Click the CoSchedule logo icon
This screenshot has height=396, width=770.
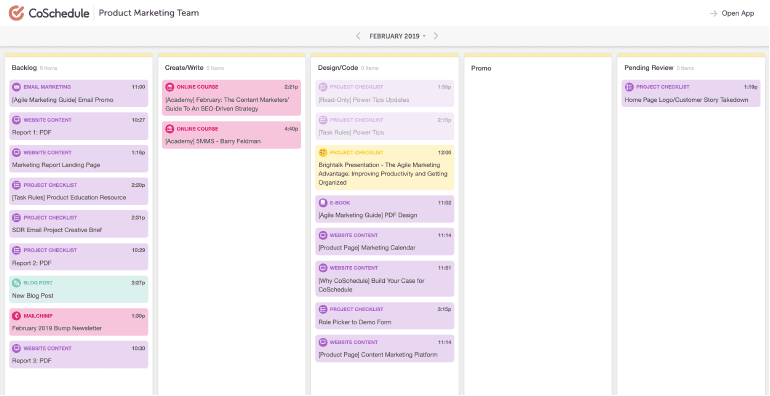[16, 13]
